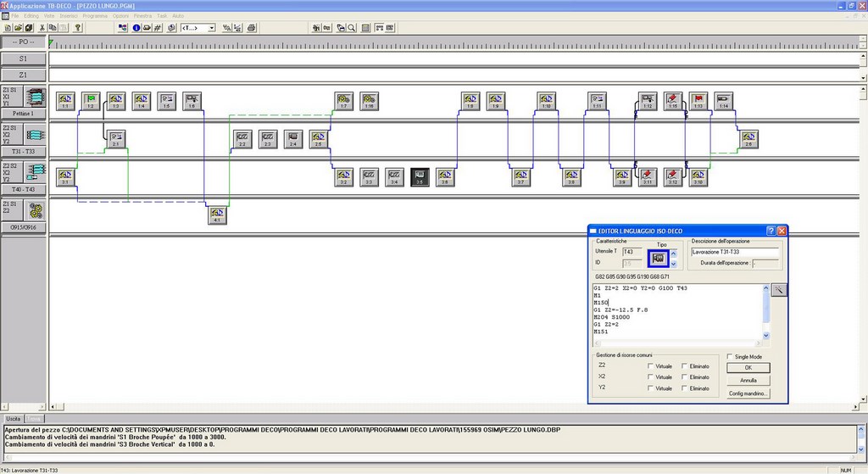Screen dimensions: 868x474
Task: Click the Tipo operation type icon
Action: 658,257
